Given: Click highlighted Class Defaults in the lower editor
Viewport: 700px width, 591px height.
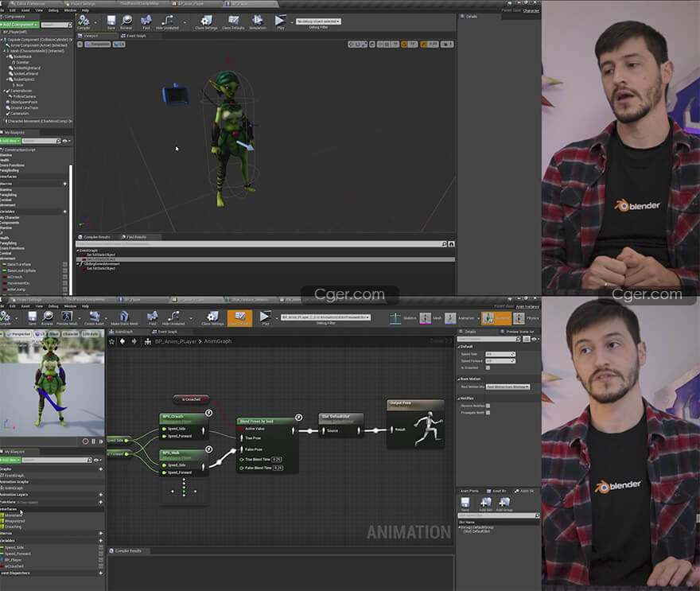Looking at the screenshot, I should coord(239,318).
